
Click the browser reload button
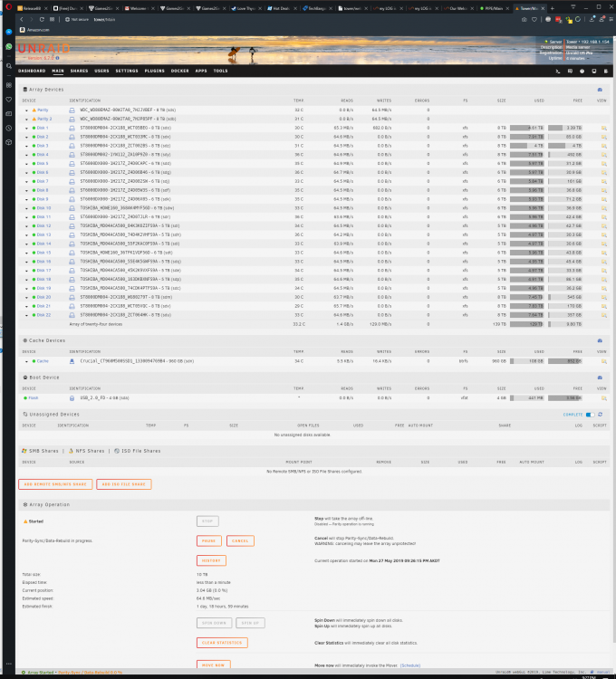tap(42, 20)
